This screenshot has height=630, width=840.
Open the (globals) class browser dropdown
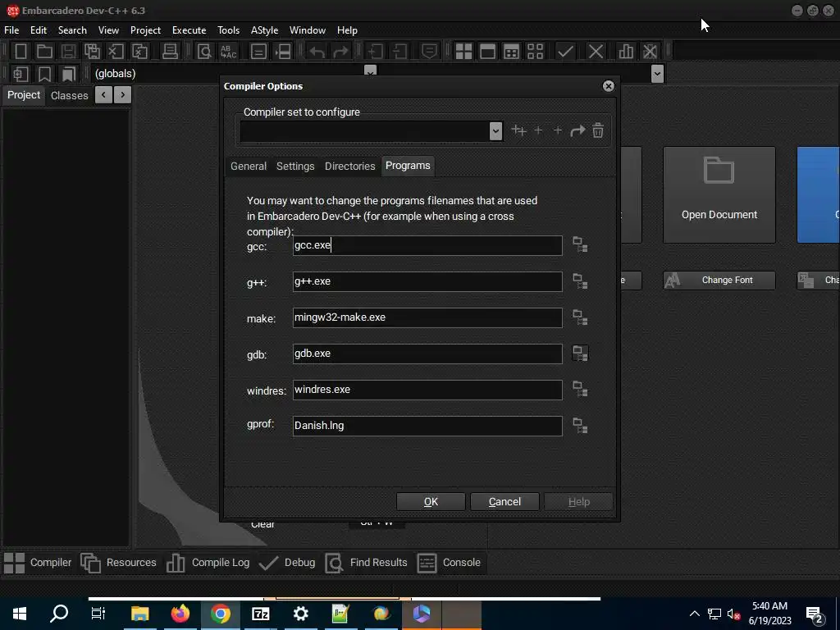(370, 71)
